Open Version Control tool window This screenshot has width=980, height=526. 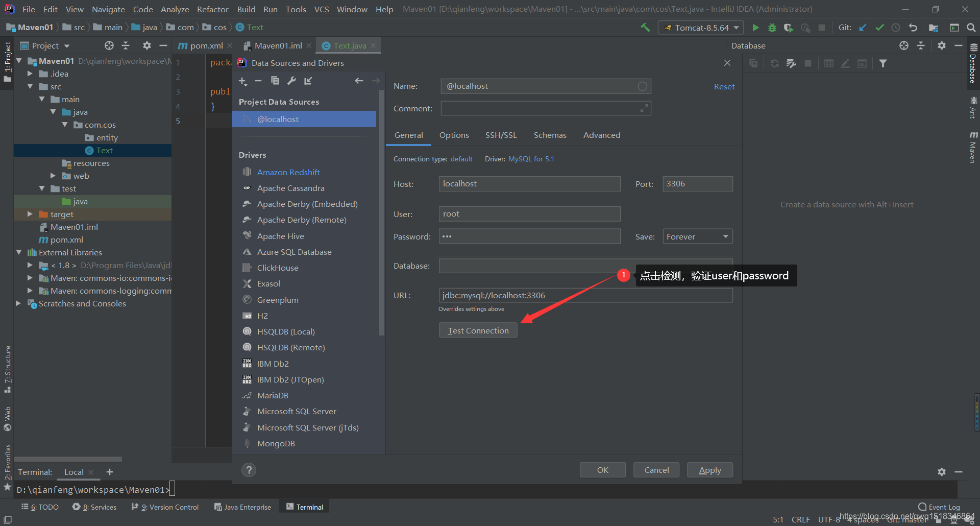pos(165,507)
